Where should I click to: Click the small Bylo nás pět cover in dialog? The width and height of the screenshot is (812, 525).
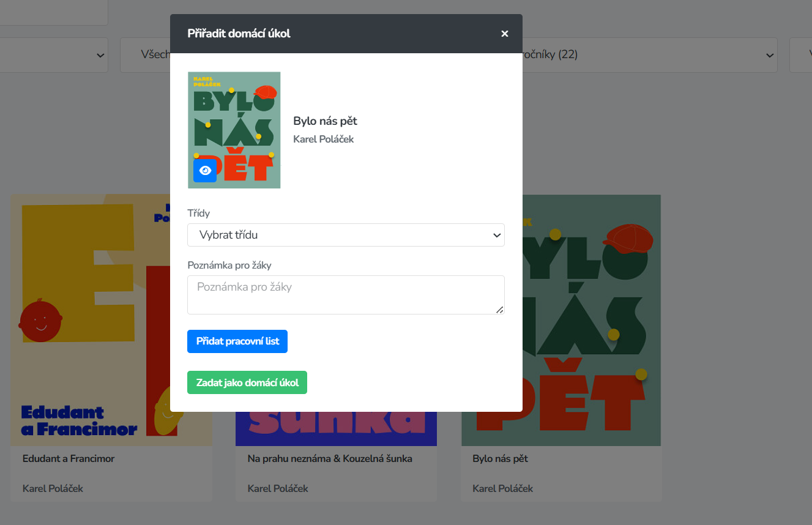(x=234, y=130)
